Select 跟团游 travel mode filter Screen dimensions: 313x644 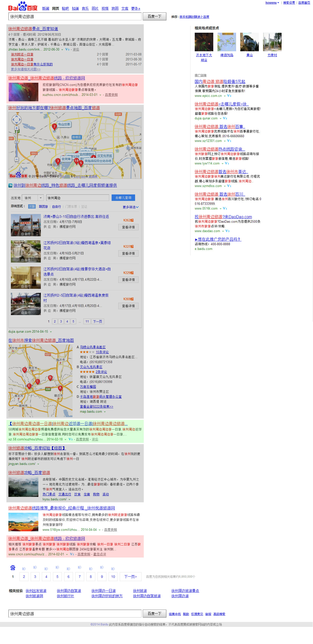click(x=43, y=207)
